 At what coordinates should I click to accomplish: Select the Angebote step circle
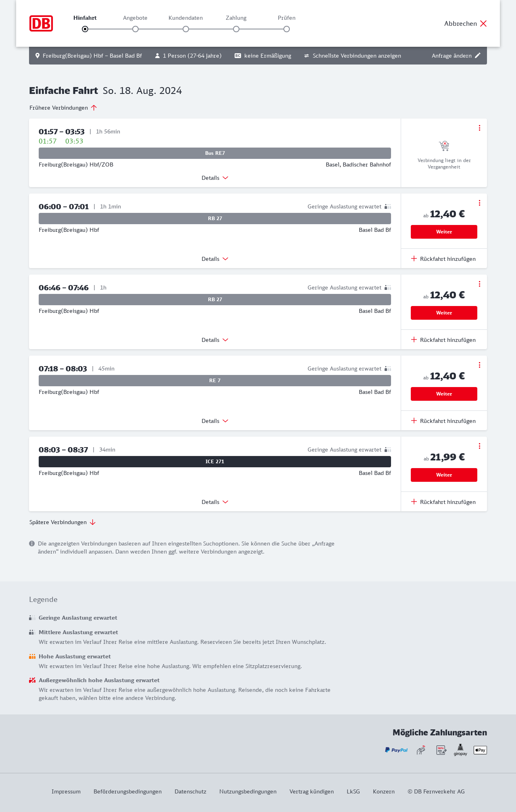point(135,29)
